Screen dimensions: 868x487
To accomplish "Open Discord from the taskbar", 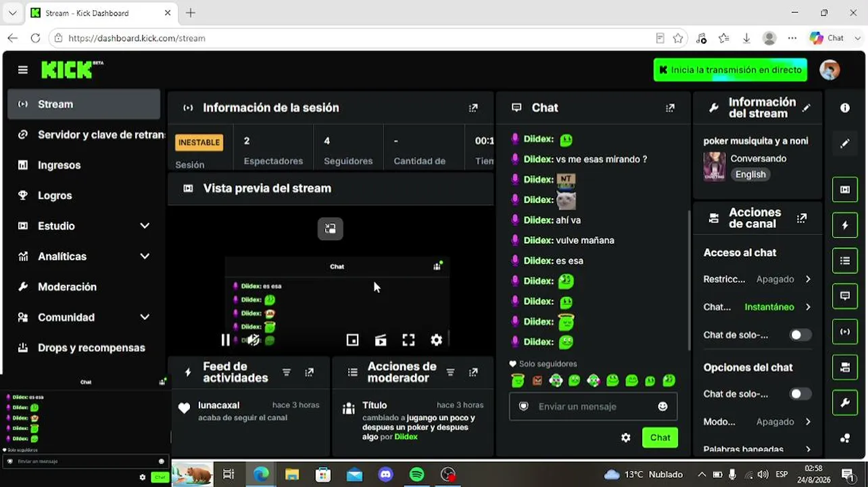I will click(386, 475).
